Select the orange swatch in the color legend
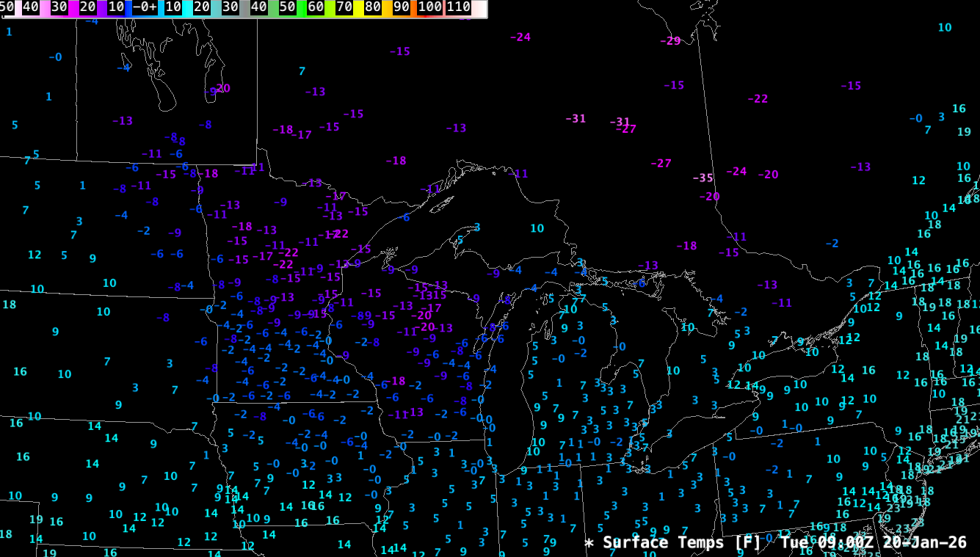 (x=415, y=7)
